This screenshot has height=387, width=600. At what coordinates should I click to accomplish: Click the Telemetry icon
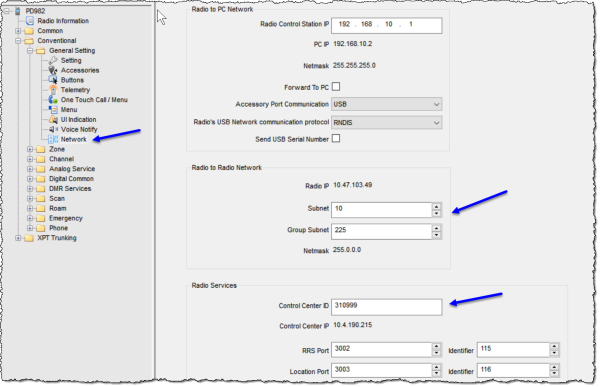(x=53, y=90)
